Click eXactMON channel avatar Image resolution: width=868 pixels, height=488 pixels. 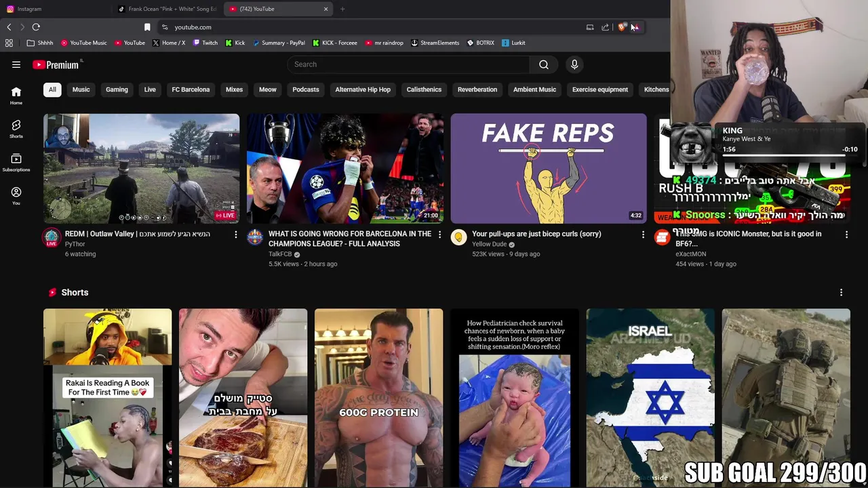pos(662,237)
